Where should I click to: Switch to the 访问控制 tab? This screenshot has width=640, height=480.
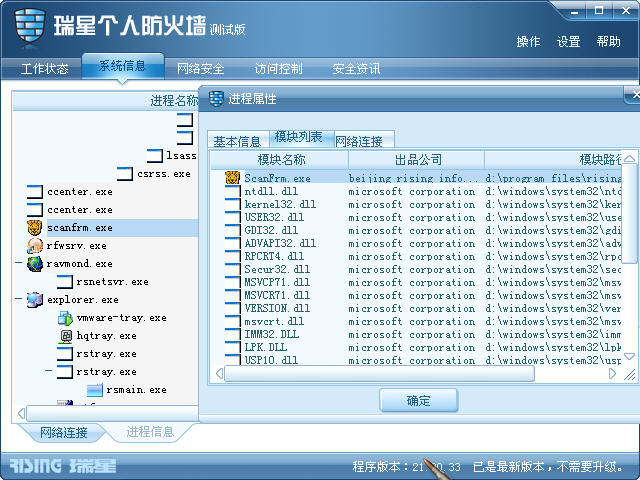tap(278, 69)
